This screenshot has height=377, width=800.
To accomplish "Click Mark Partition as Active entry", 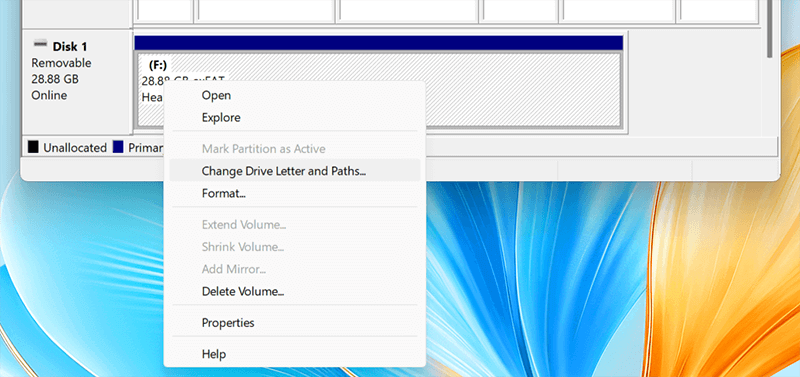I will [x=294, y=149].
